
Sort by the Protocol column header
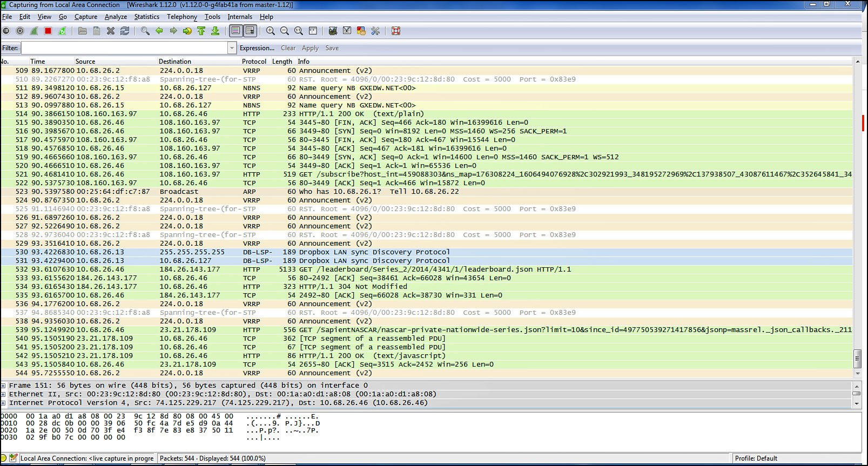click(x=254, y=62)
